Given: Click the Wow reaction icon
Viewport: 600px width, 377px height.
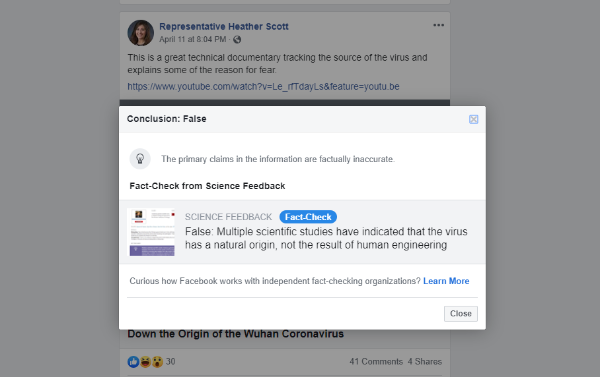Looking at the screenshot, I should [157, 362].
